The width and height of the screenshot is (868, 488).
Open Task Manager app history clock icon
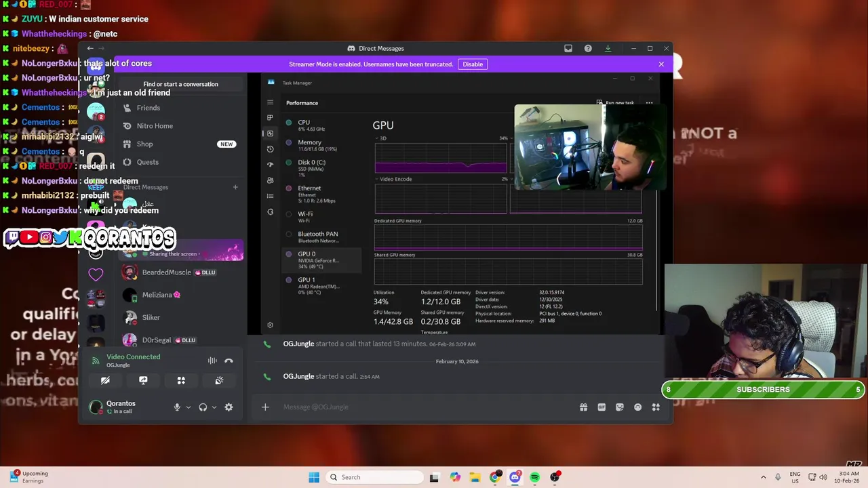tap(270, 149)
